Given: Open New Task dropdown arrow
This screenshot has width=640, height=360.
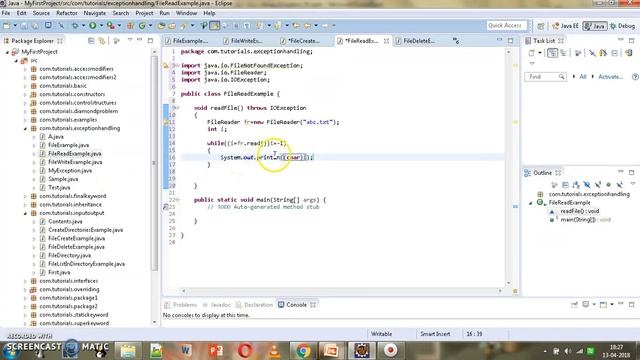Looking at the screenshot, I should 540,53.
